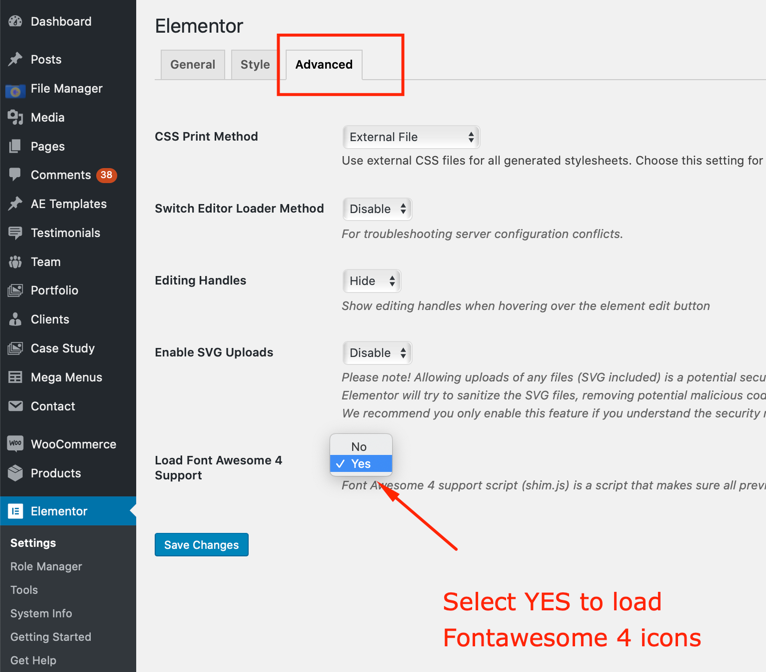Open Role Manager submenu link
This screenshot has width=766, height=672.
(46, 567)
